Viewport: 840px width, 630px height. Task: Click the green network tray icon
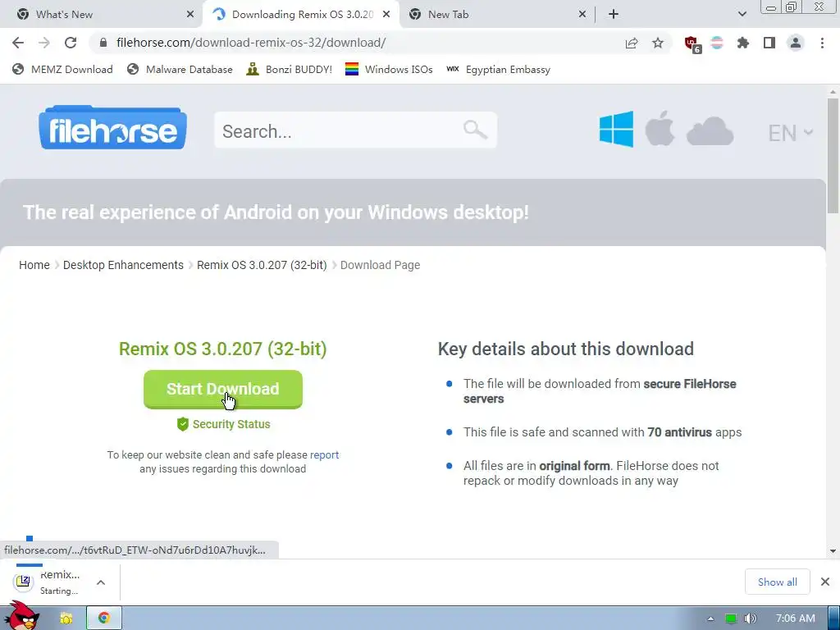(731, 619)
